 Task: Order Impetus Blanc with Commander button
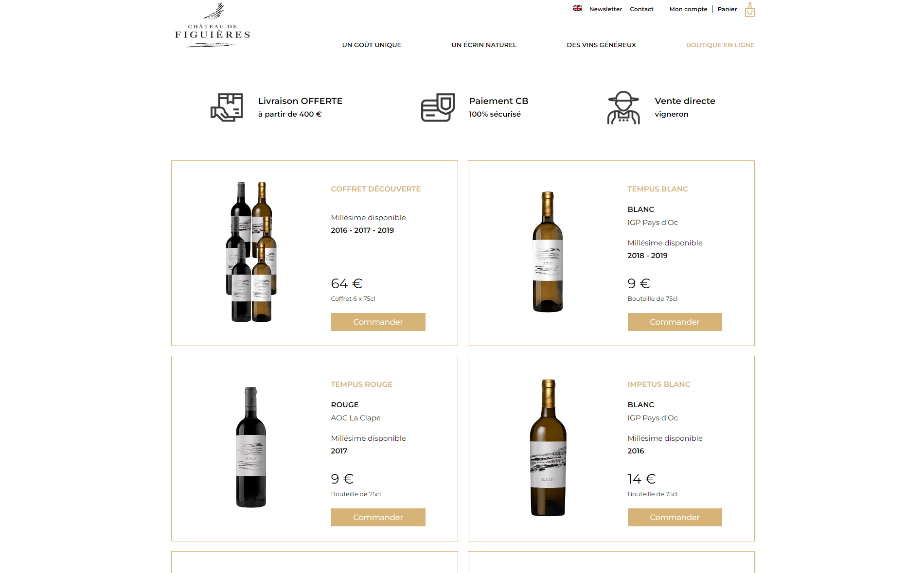pos(675,517)
